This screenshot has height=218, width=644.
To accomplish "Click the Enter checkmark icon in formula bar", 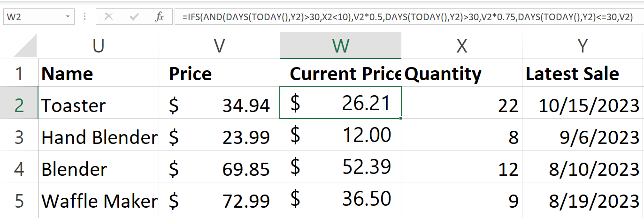I will point(135,17).
